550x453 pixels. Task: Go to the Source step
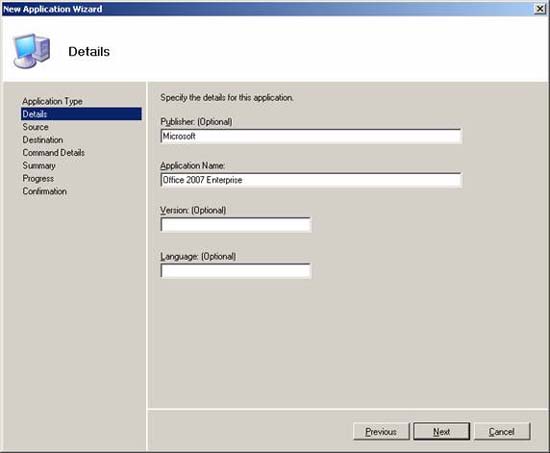[x=35, y=127]
